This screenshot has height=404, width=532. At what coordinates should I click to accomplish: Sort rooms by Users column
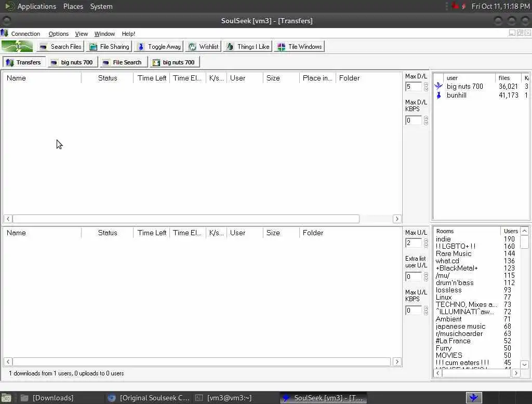point(510,231)
